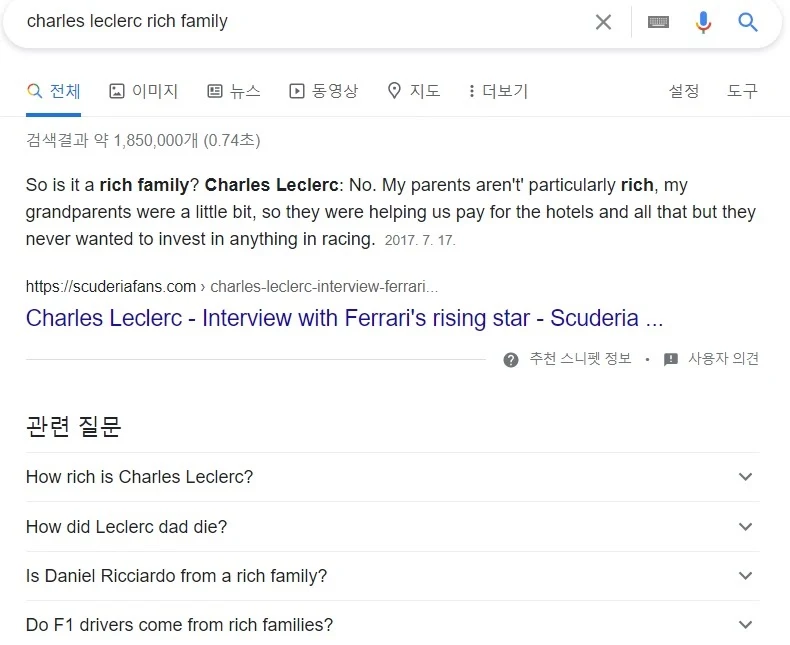Open the on-screen keyboard input tool
790x645 pixels.
tap(658, 22)
